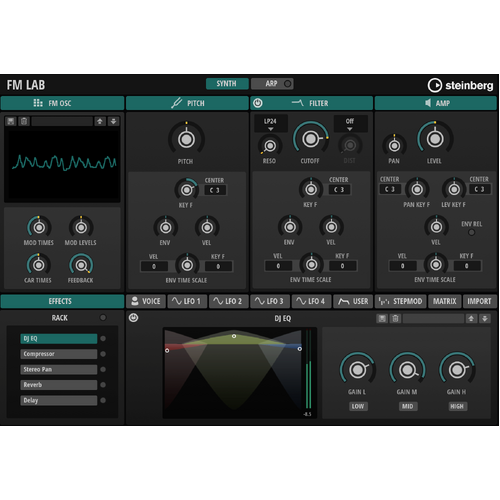The width and height of the screenshot is (500, 500).
Task: Open the distortion type Off dropdown
Action: (x=350, y=124)
